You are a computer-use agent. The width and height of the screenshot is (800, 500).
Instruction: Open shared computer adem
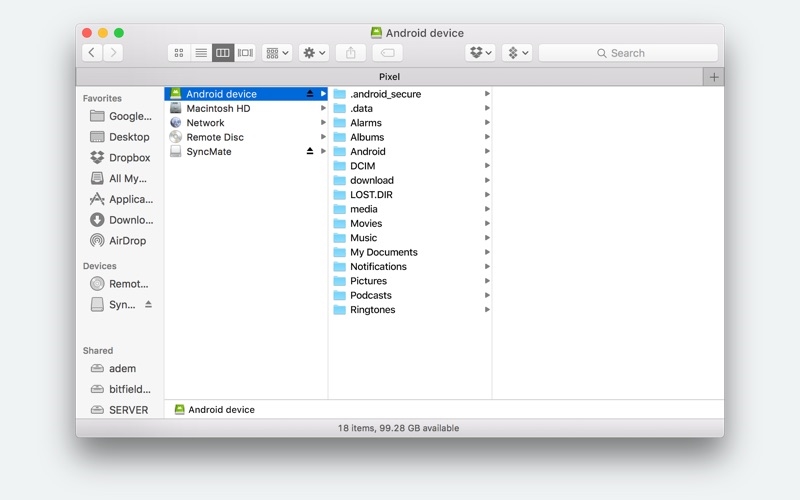(x=113, y=368)
